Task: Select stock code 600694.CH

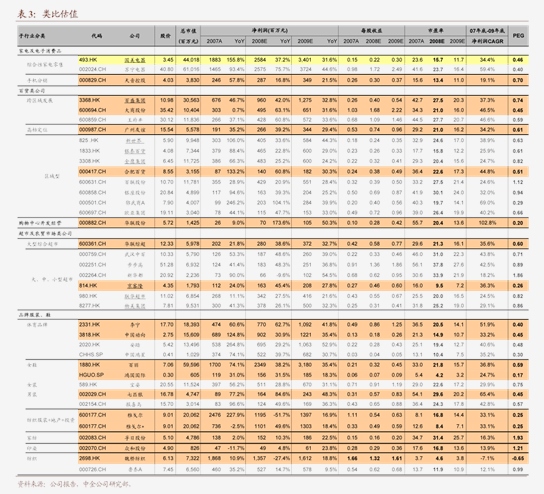Action: pyautogui.click(x=92, y=110)
